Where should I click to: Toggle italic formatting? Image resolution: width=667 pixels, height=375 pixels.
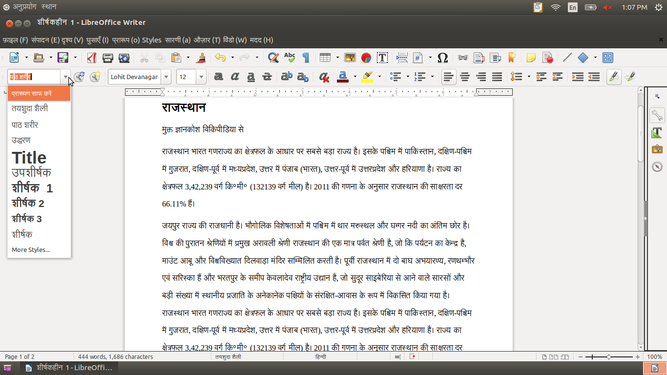235,77
